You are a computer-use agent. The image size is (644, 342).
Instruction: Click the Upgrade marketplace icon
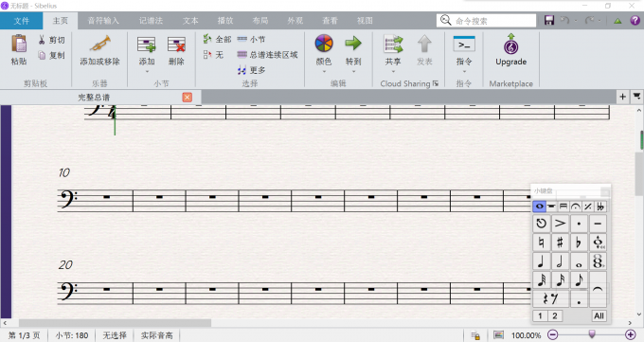[x=510, y=44]
